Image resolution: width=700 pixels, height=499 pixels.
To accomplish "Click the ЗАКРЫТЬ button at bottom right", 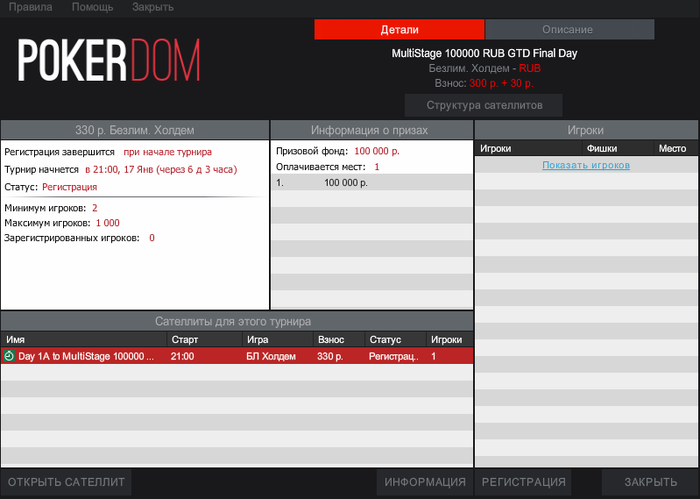I will (x=650, y=482).
